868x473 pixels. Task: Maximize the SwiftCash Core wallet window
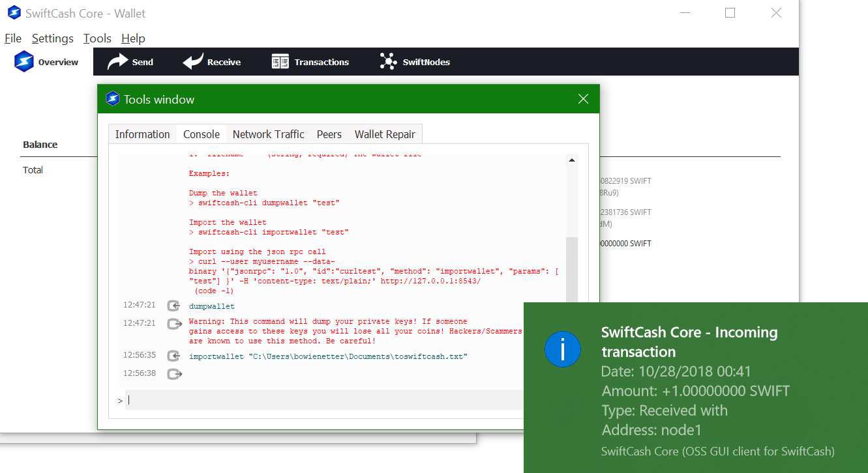click(730, 13)
